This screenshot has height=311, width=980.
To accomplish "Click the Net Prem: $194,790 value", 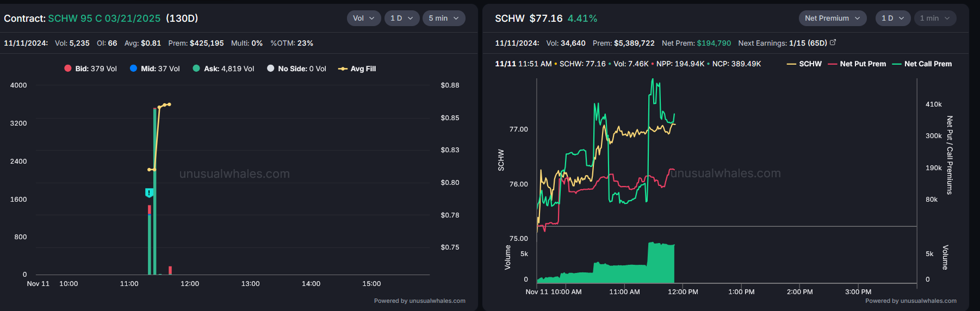I will coord(696,43).
